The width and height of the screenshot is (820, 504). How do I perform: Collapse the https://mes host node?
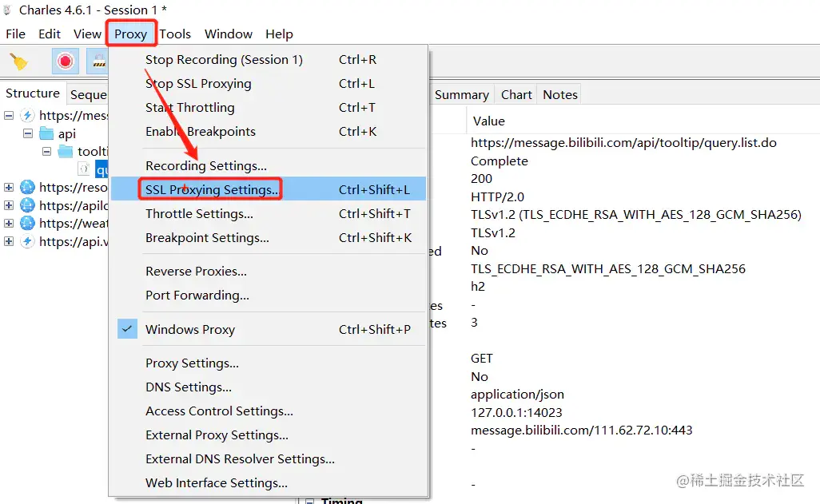[9, 115]
